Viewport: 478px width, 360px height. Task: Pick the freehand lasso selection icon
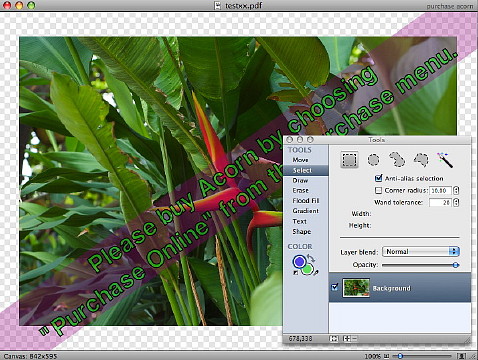397,160
